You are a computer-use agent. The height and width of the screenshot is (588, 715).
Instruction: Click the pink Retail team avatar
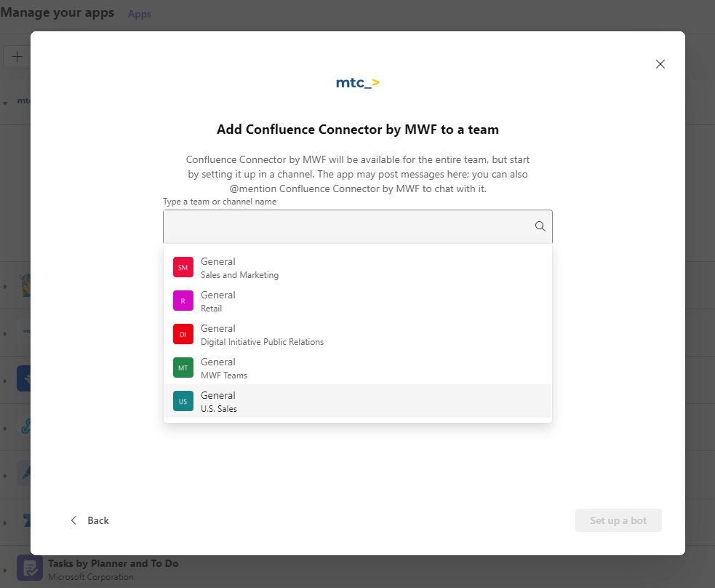tap(183, 301)
